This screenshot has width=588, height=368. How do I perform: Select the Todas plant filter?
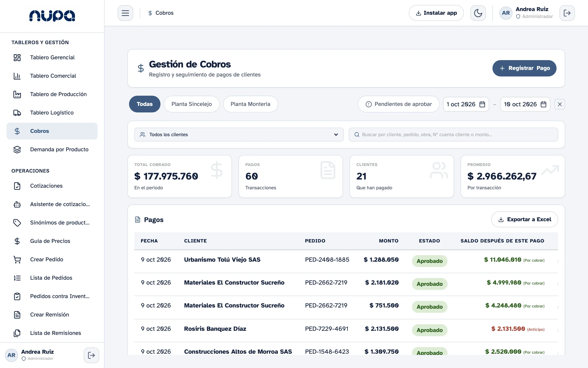pos(145,104)
